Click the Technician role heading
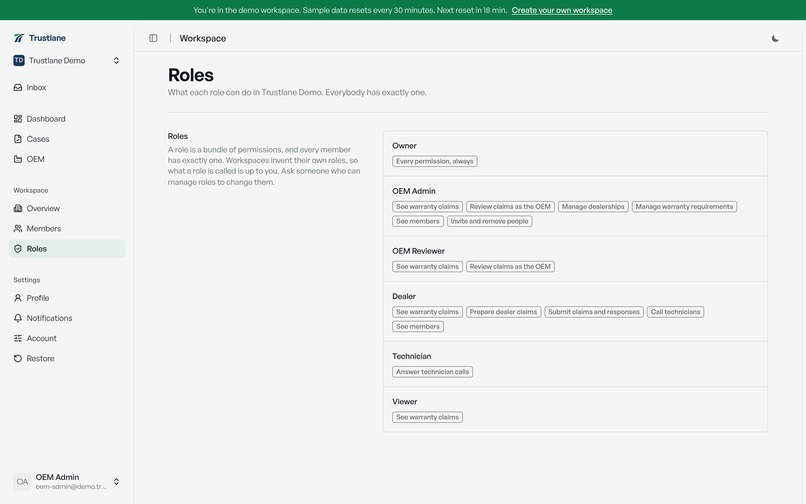The width and height of the screenshot is (806, 504). pos(412,356)
